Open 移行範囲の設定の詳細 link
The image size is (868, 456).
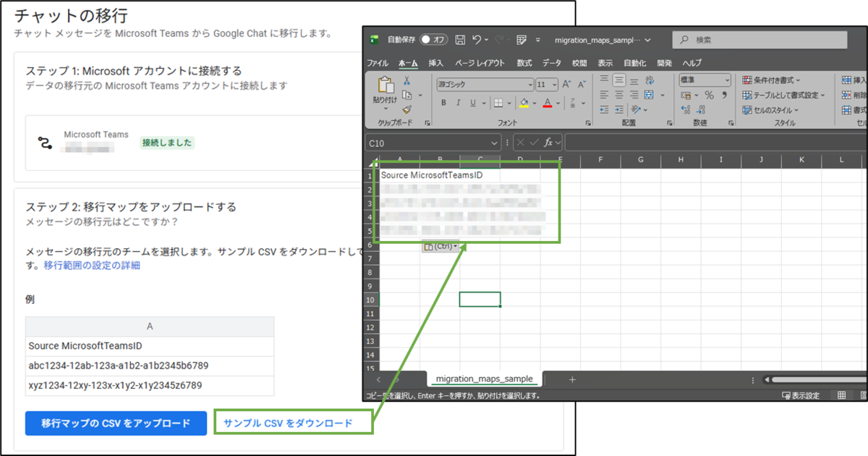[91, 265]
